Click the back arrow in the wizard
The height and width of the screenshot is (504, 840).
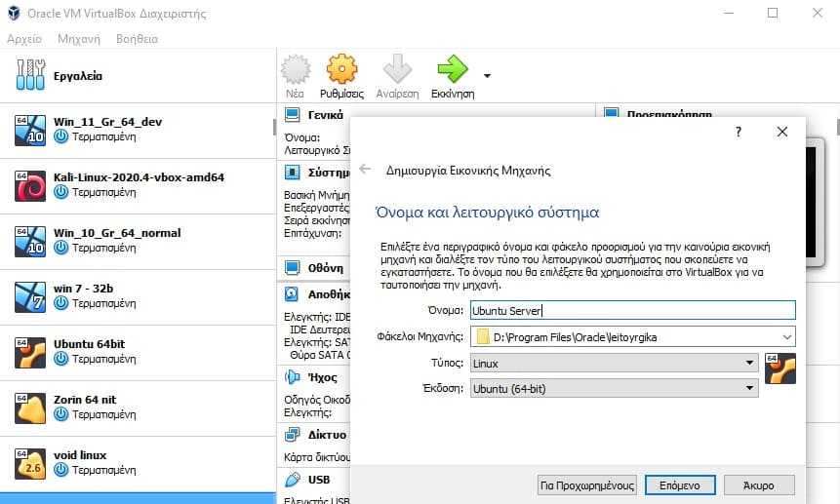point(365,170)
